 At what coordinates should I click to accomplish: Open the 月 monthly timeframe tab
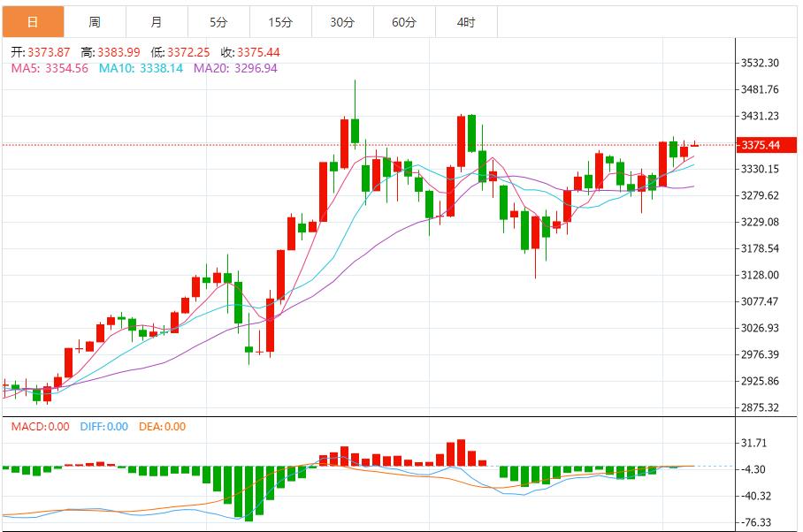click(157, 22)
